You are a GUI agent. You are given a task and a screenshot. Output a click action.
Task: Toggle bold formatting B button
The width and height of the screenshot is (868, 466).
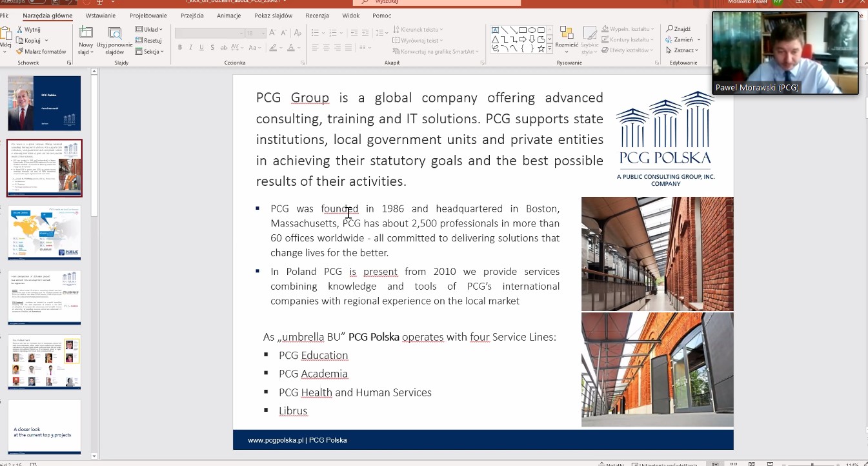click(180, 48)
